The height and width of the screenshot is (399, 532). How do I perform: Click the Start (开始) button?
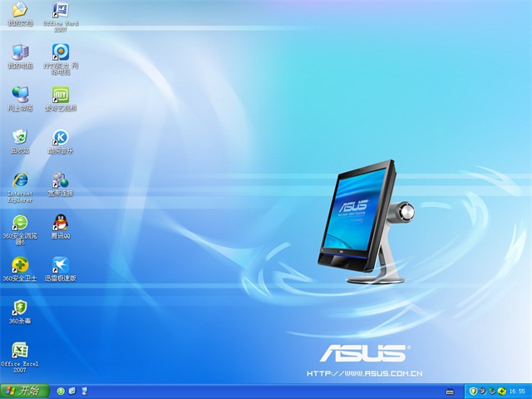point(23,391)
